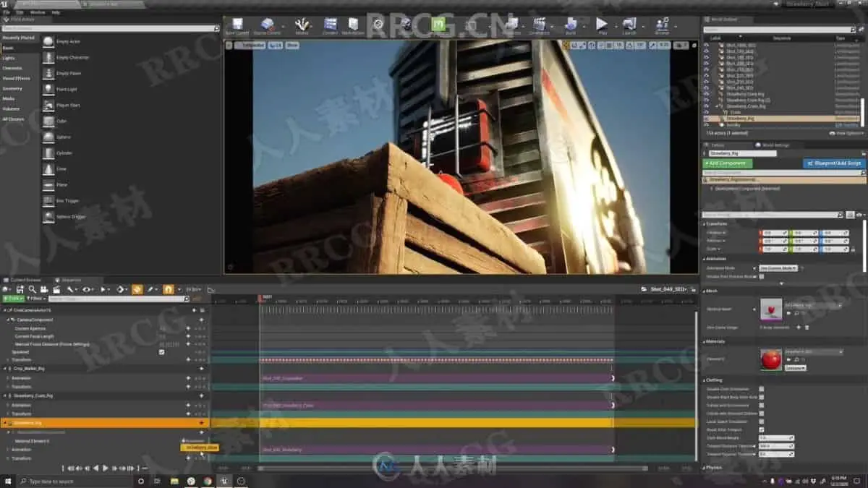Click the Build toolbar icon
868x488 pixels.
571,26
